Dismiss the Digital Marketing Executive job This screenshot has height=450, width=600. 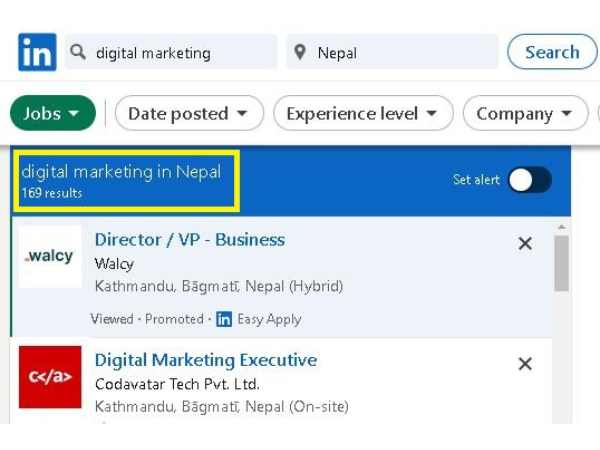coord(525,364)
